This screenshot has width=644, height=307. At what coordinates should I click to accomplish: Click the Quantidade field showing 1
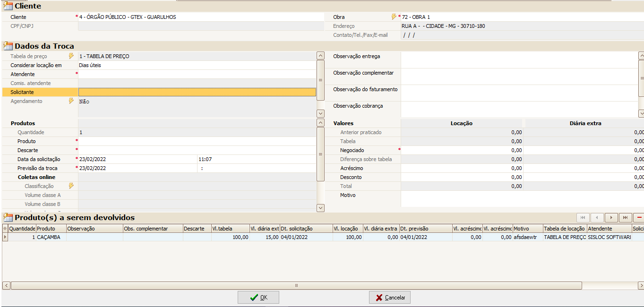(197, 132)
